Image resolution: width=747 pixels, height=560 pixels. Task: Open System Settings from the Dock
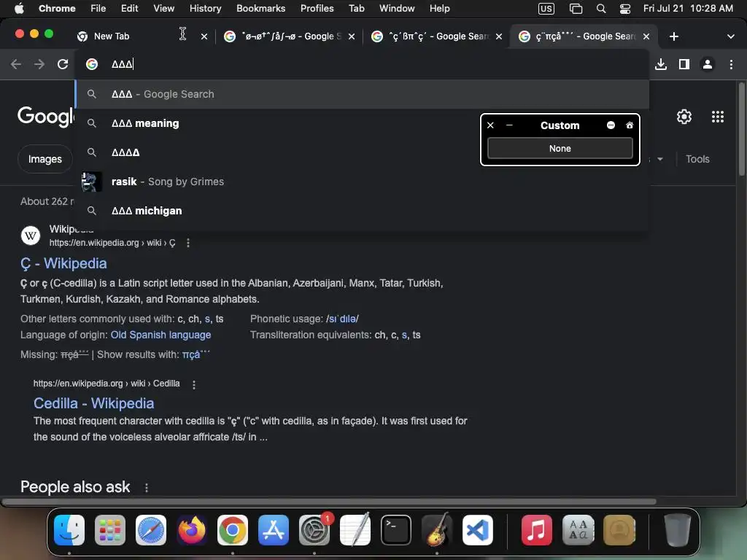pos(314,530)
